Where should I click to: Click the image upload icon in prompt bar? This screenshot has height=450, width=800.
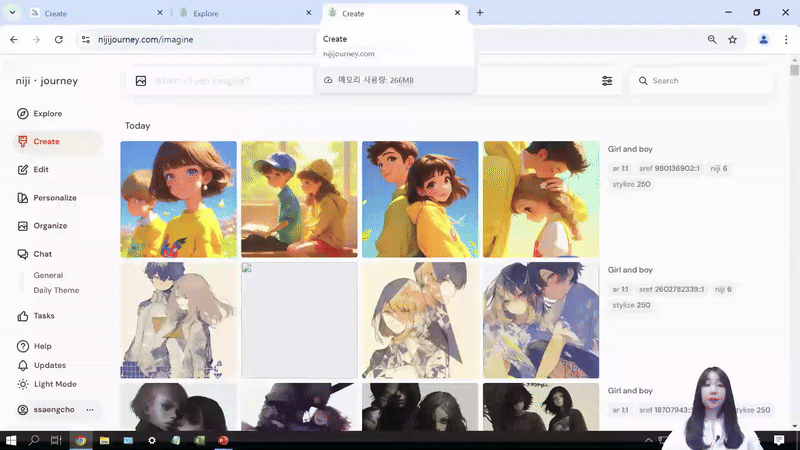point(141,81)
